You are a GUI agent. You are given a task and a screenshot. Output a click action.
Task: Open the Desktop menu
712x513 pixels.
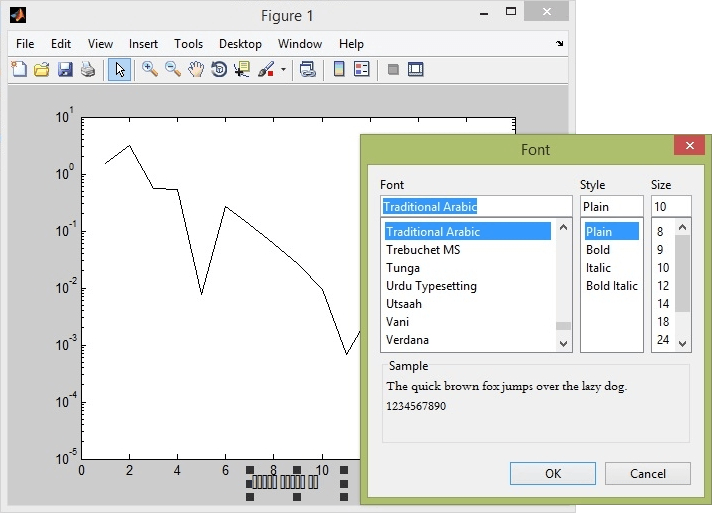240,44
